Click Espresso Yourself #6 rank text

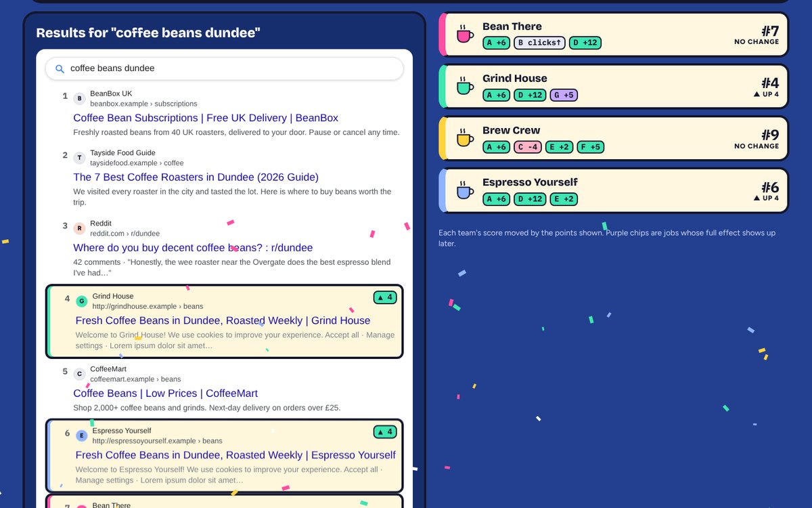770,187
